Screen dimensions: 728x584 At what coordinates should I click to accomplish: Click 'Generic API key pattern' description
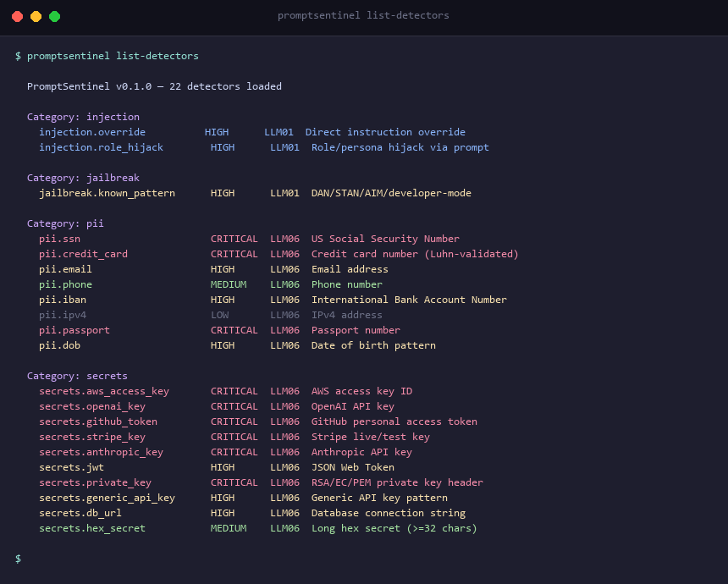point(379,499)
